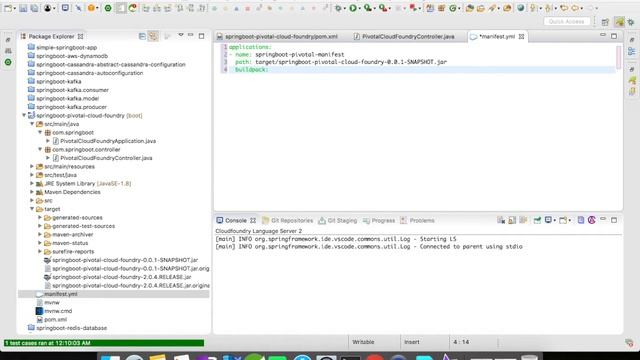Viewport: 640px width, 360px height.
Task: Expand the surefire-reports folder
Action: point(40,251)
